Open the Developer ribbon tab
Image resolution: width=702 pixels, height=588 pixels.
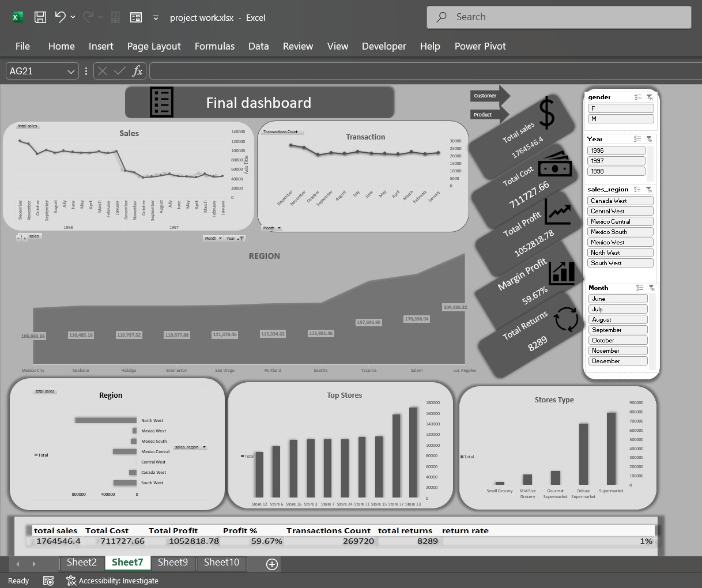[384, 46]
